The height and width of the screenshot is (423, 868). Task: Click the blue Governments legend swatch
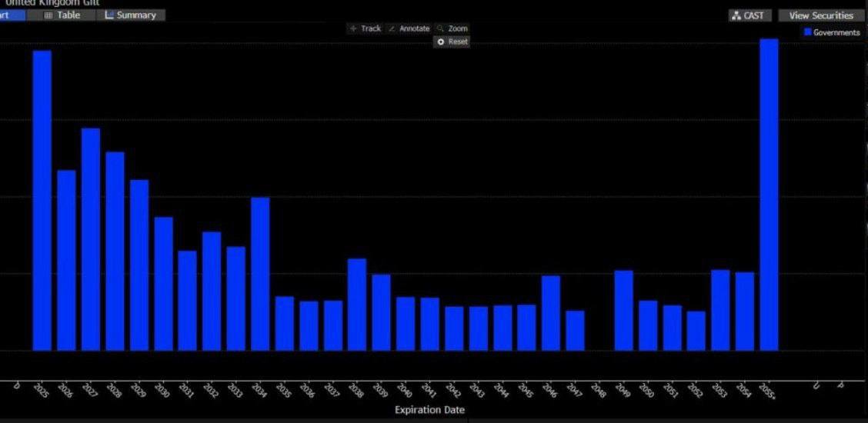[x=807, y=32]
